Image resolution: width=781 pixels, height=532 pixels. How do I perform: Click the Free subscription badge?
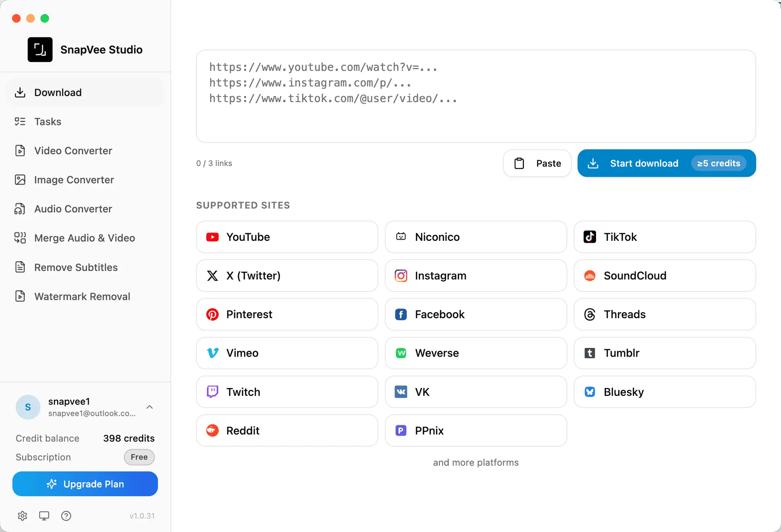(139, 457)
